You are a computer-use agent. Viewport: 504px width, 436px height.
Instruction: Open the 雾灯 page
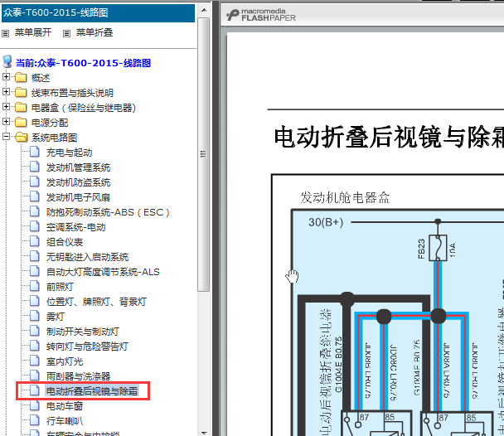click(x=56, y=317)
